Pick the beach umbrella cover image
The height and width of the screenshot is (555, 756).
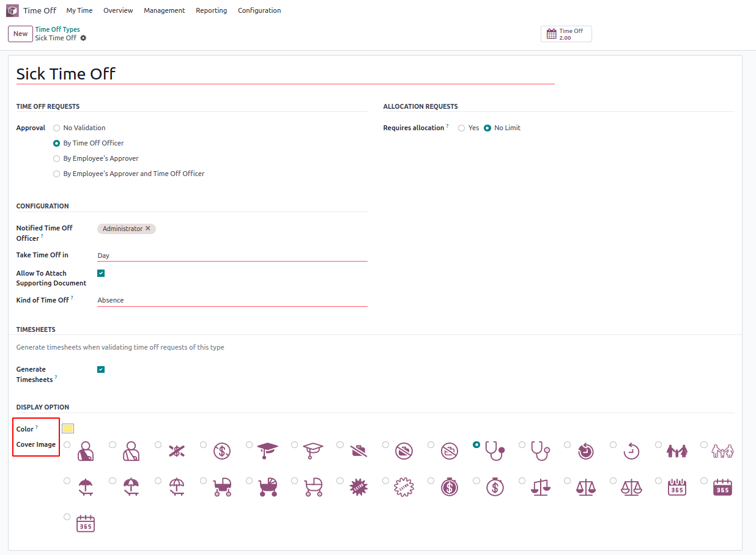tap(67, 481)
